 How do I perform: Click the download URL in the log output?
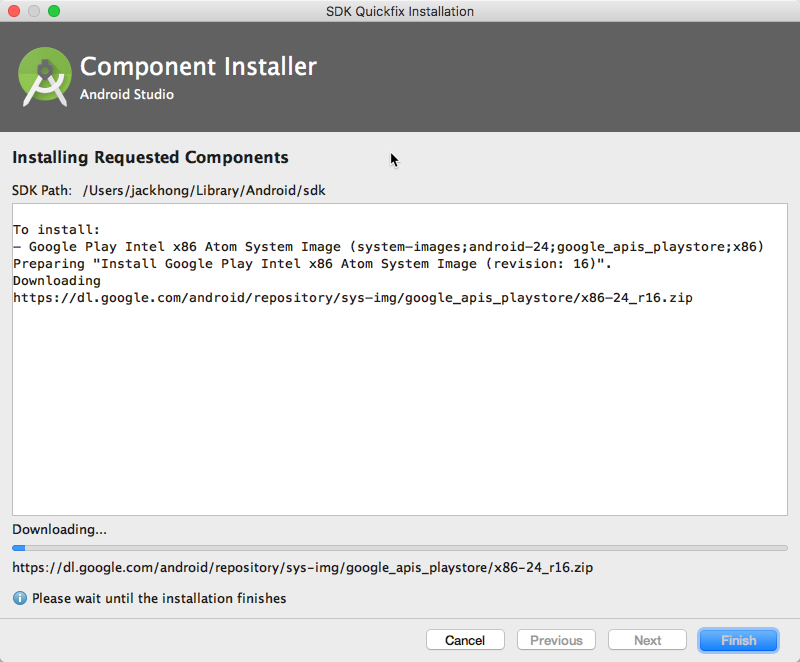(353, 298)
